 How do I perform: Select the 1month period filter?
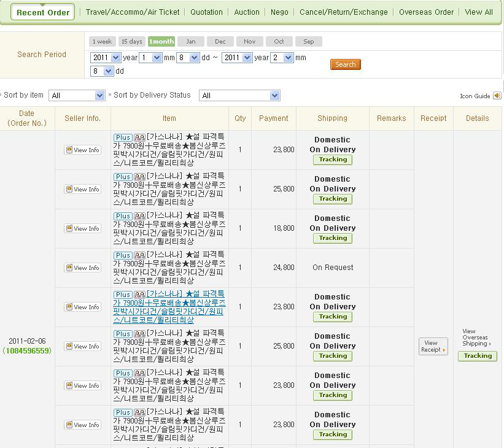[161, 42]
